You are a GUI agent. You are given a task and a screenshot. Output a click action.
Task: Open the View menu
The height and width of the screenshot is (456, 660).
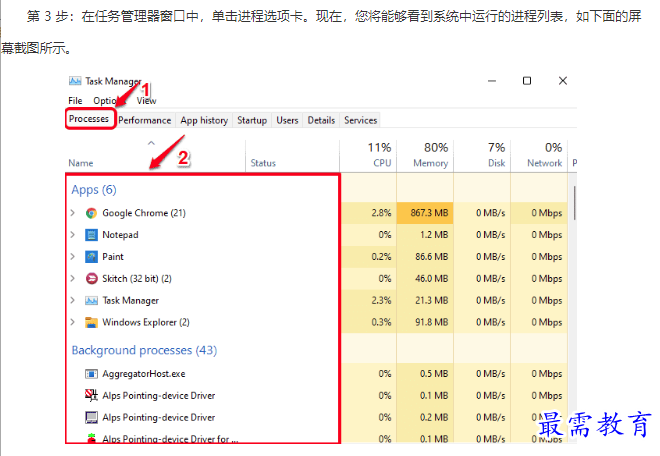[146, 101]
